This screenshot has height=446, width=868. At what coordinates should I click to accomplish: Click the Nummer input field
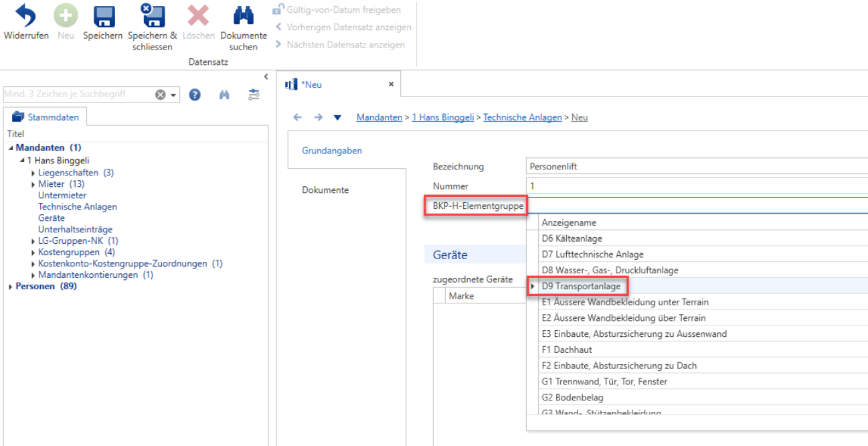pyautogui.click(x=697, y=186)
